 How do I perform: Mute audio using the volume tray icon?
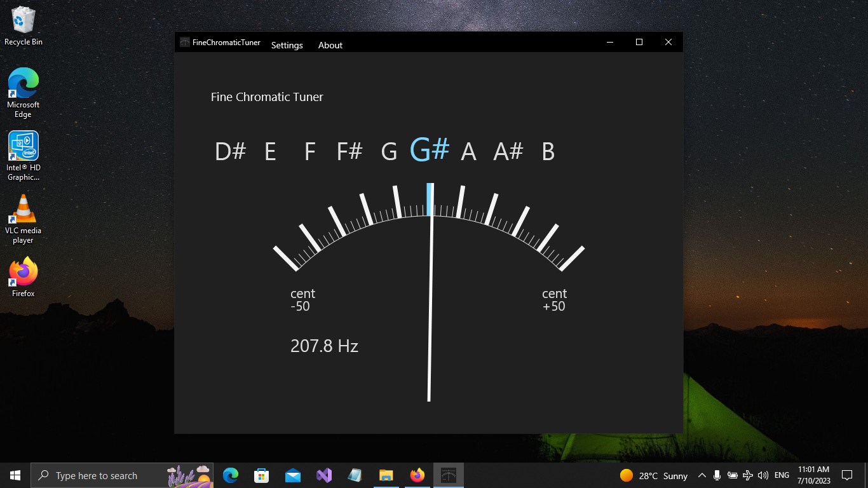coord(763,475)
